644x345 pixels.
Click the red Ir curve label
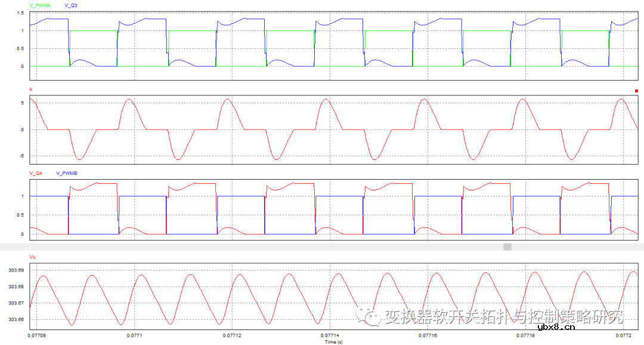pos(31,89)
